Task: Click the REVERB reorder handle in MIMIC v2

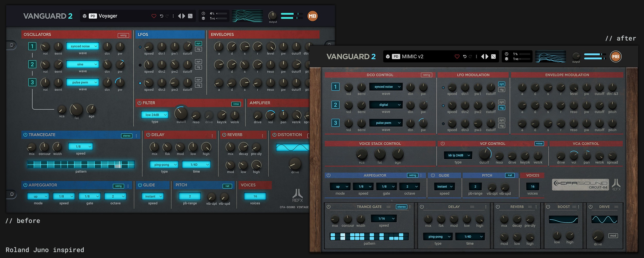Action: coord(530,207)
